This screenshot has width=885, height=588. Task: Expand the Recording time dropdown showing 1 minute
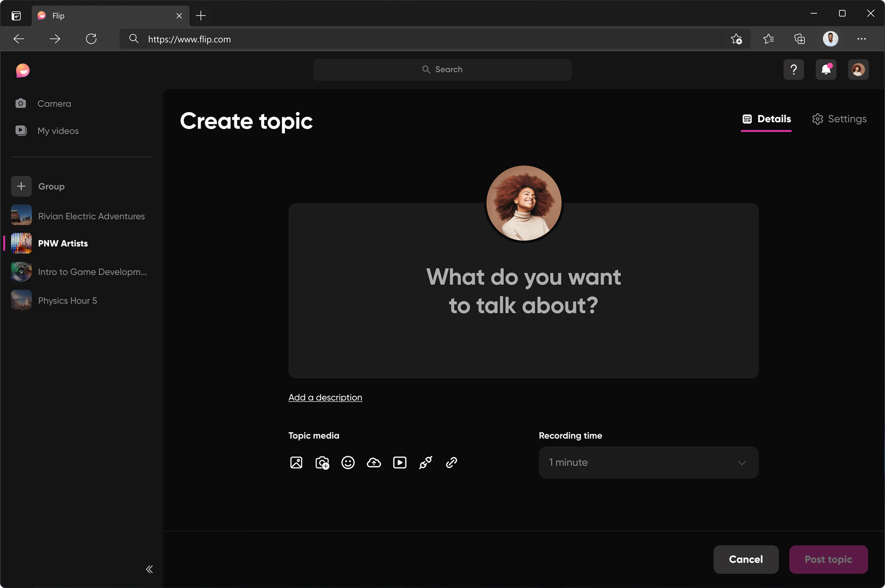647,462
